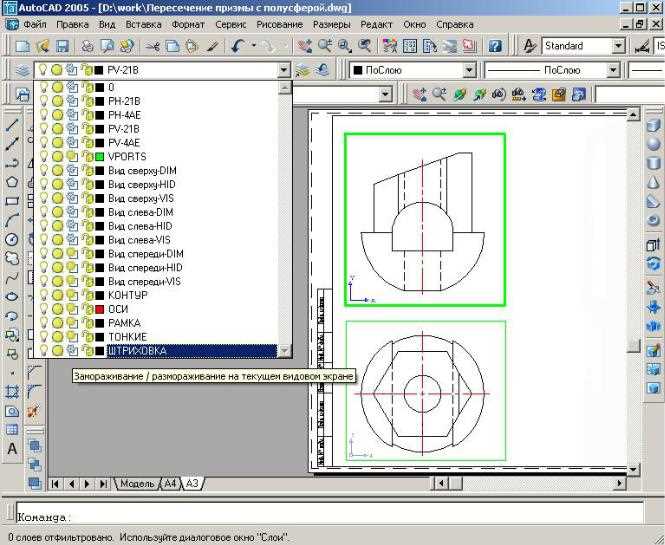Expand the Standard text style dropdown
Screen dimensions: 665x545
[618, 46]
